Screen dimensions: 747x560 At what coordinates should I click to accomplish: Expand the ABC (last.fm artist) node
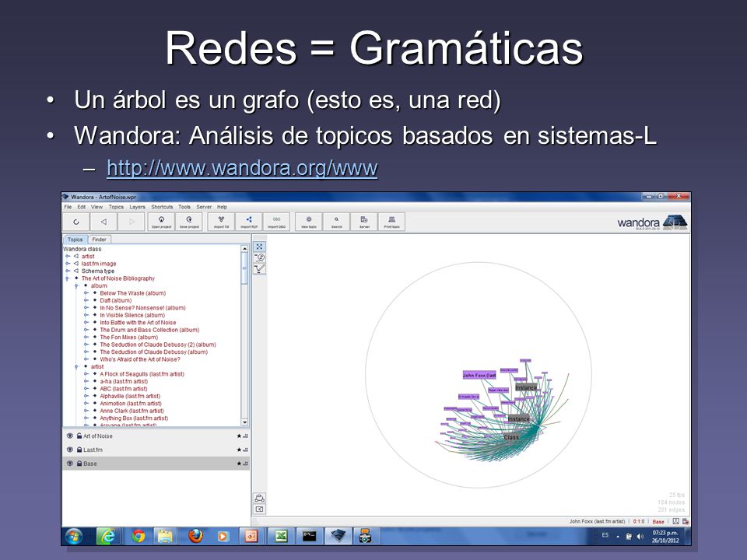click(86, 389)
